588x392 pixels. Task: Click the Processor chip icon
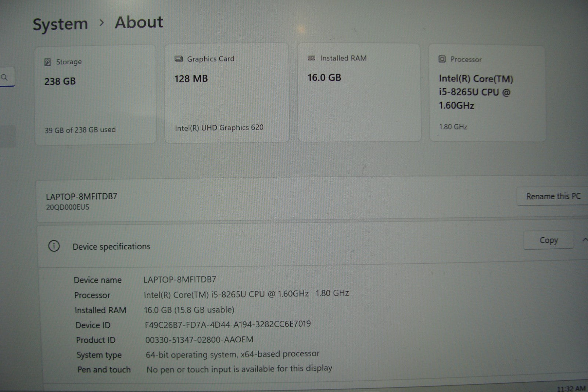pos(442,59)
